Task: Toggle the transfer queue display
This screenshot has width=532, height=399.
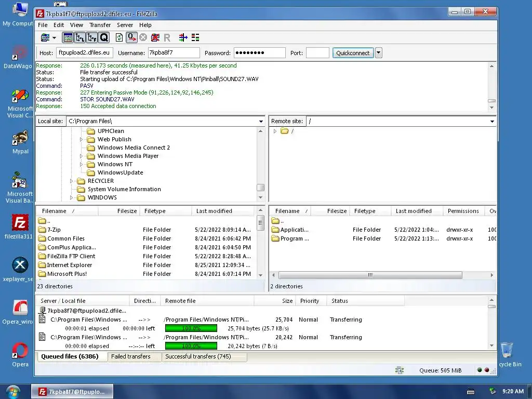Action: [x=104, y=37]
